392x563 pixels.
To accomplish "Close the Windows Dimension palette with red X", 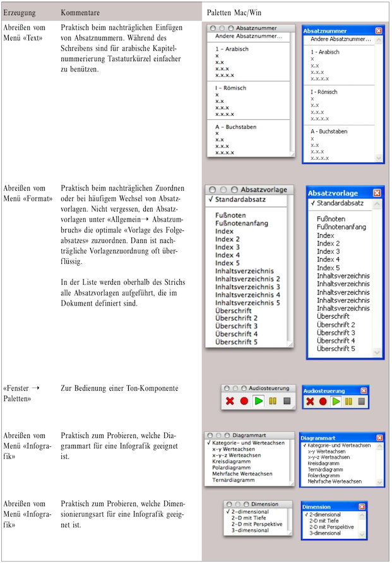I will pos(362,506).
